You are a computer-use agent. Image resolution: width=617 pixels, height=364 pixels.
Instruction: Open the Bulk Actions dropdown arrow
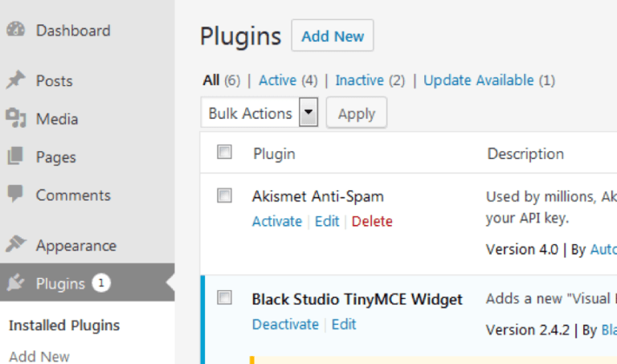[308, 112]
